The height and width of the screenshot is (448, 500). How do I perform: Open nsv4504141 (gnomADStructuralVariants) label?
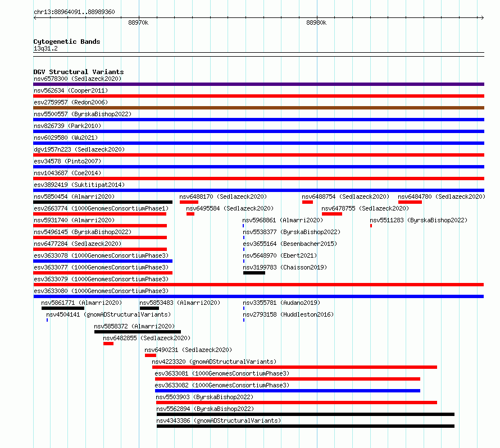click(x=108, y=314)
